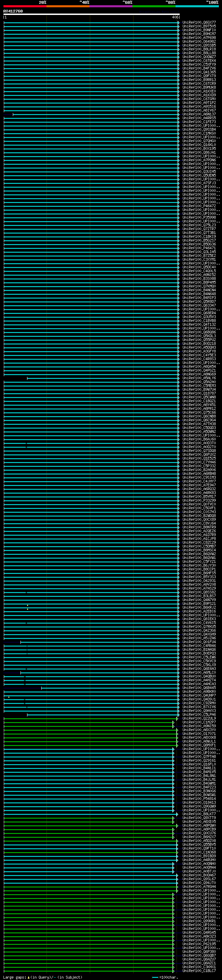Select hit UniRef100_Q6BQ86

click(199, 332)
